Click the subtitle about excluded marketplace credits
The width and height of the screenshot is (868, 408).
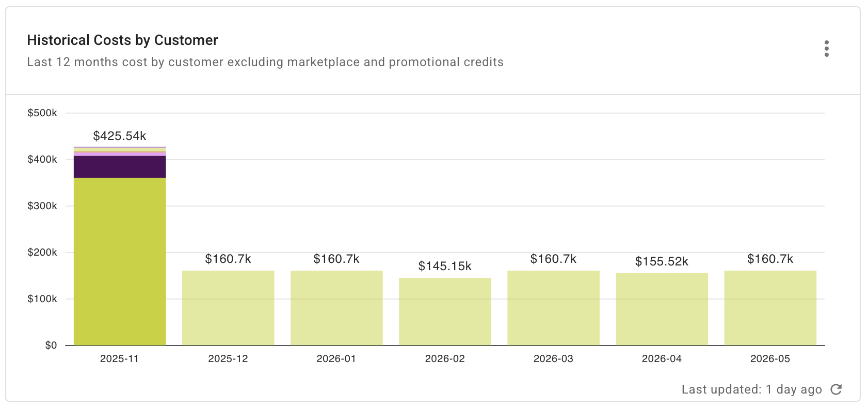265,62
